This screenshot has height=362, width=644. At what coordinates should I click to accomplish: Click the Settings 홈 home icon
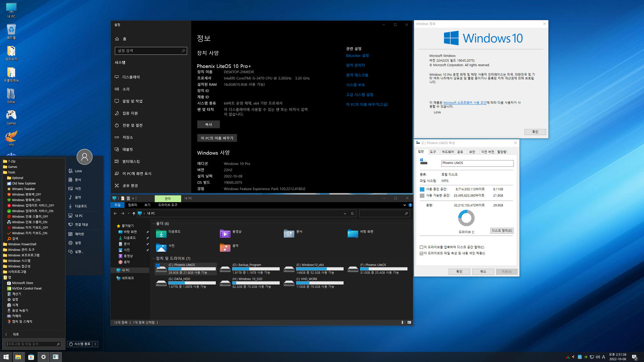[117, 39]
